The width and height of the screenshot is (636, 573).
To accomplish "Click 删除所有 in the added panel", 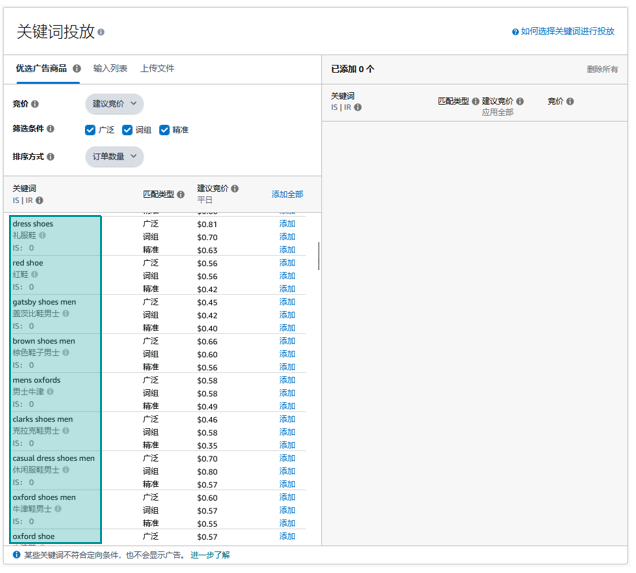I will 602,69.
